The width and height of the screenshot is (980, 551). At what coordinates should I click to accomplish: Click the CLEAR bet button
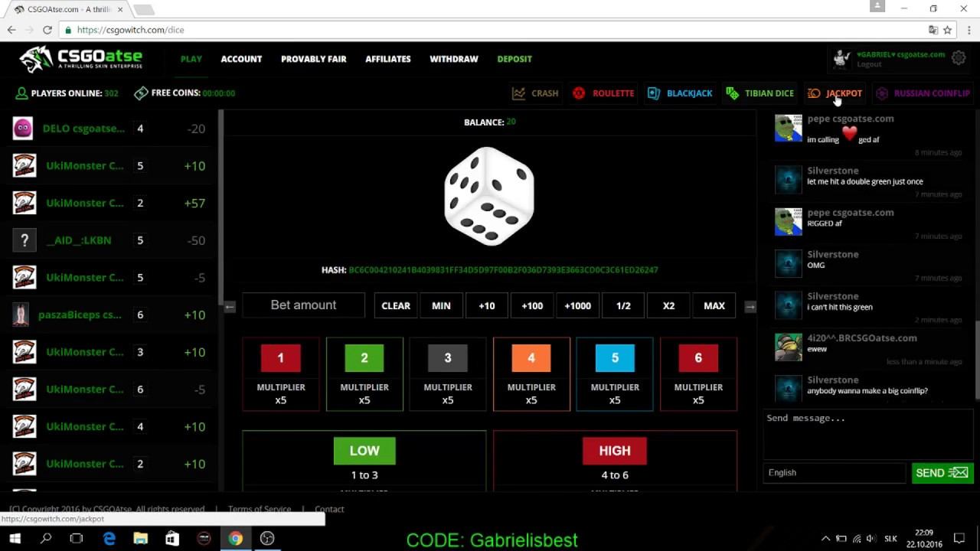click(x=396, y=305)
